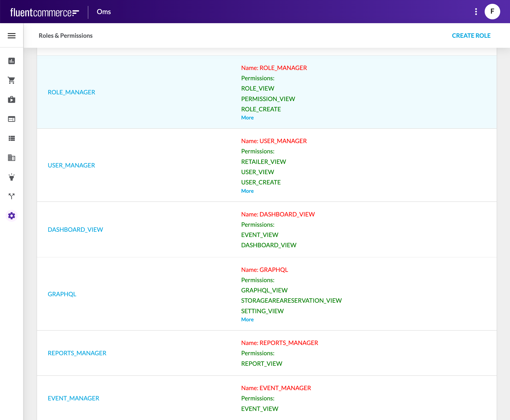Click the Oms app title
510x420 pixels.
(x=103, y=12)
